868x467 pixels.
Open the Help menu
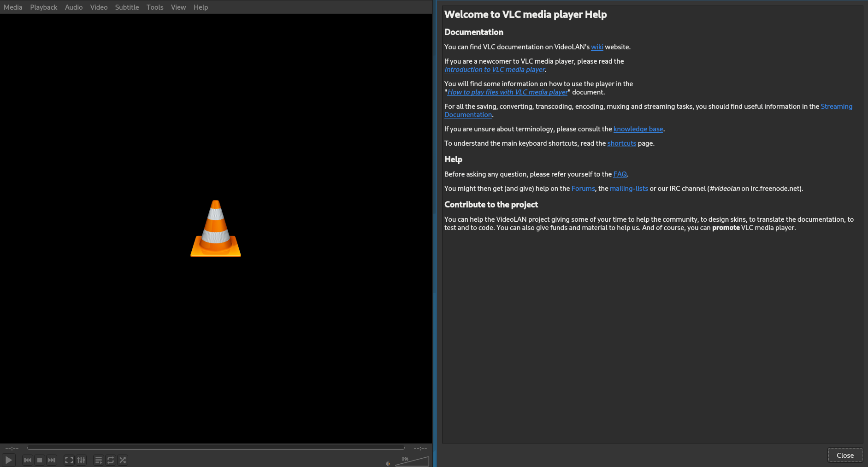(201, 7)
